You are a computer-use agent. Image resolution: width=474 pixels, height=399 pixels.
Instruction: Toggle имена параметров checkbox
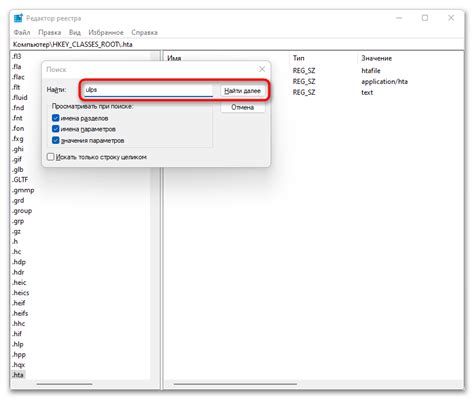click(x=55, y=129)
